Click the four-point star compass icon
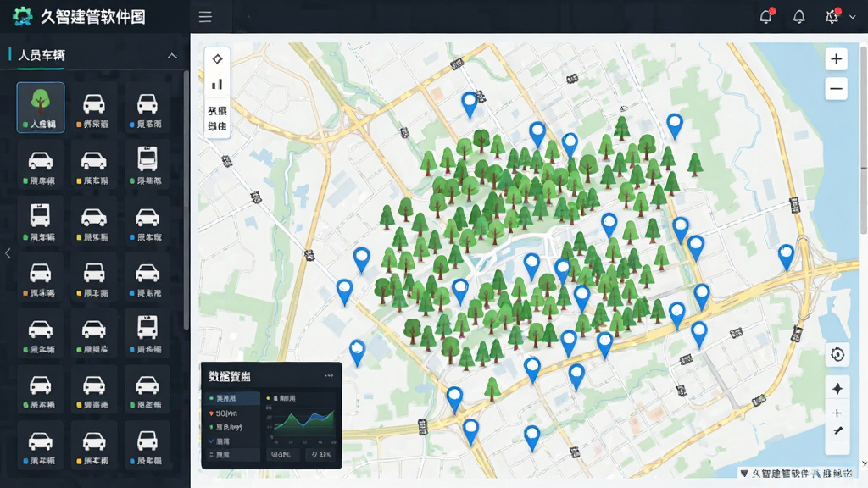This screenshot has width=868, height=488. coord(837,388)
